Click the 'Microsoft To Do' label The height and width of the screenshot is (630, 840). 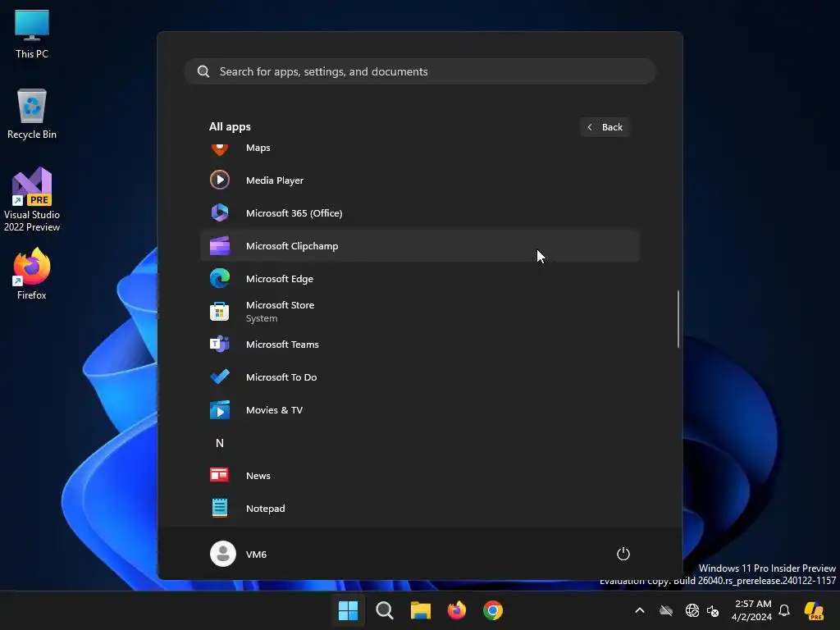[x=281, y=377]
